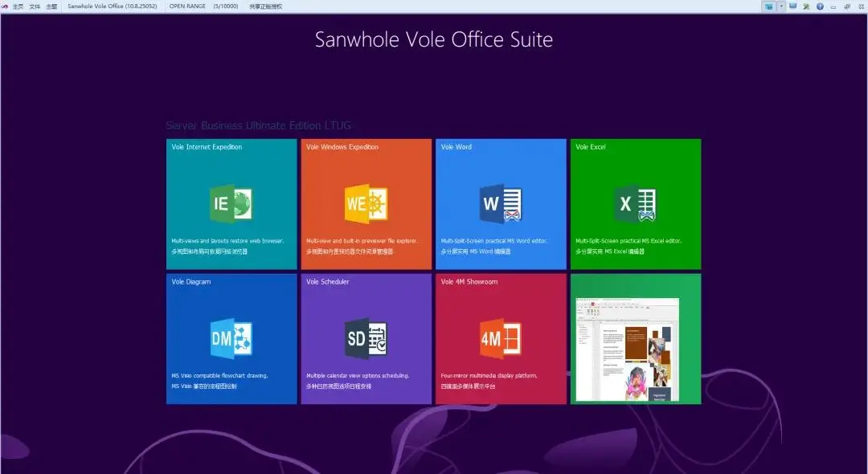Click the Sanwhole Vole Office version text
The image size is (868, 474).
(x=113, y=6)
